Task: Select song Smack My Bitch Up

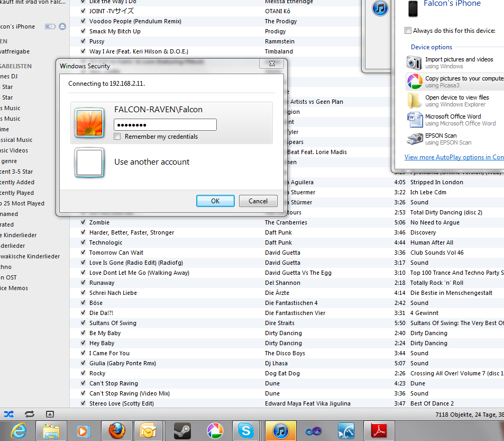Action: [115, 31]
